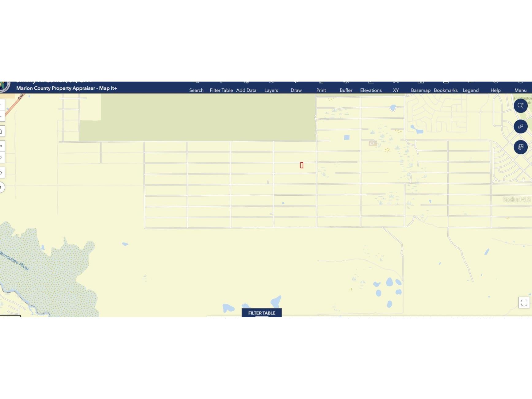Open the measurement ruler tool
Image resolution: width=532 pixels, height=399 pixels.
pyautogui.click(x=520, y=126)
